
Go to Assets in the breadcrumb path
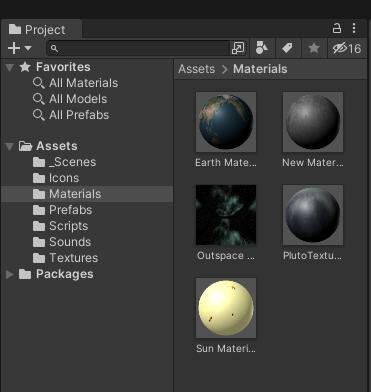197,69
